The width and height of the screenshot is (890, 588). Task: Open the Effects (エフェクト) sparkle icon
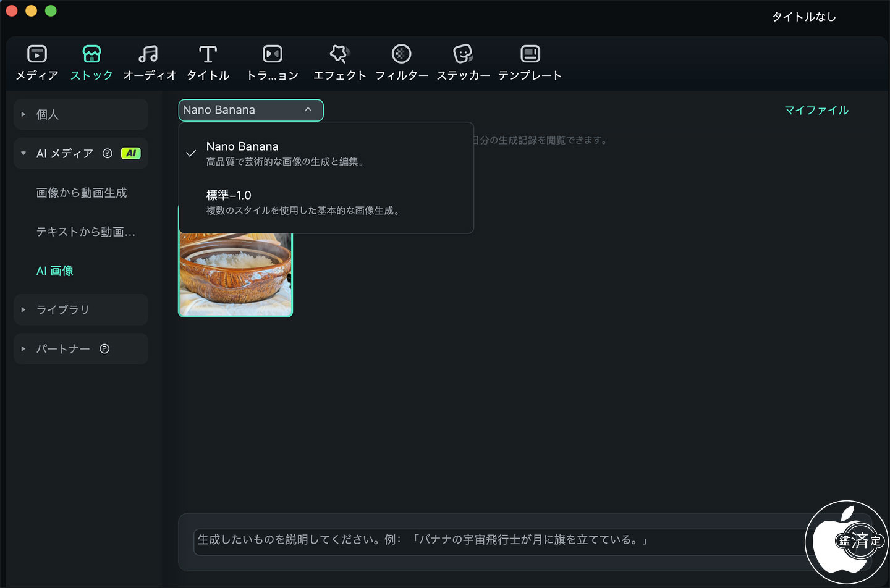point(339,54)
